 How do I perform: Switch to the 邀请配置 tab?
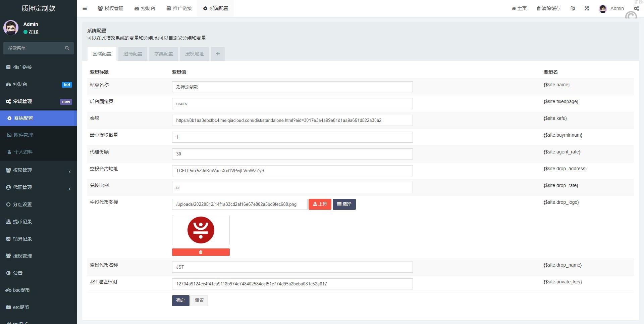tap(132, 54)
